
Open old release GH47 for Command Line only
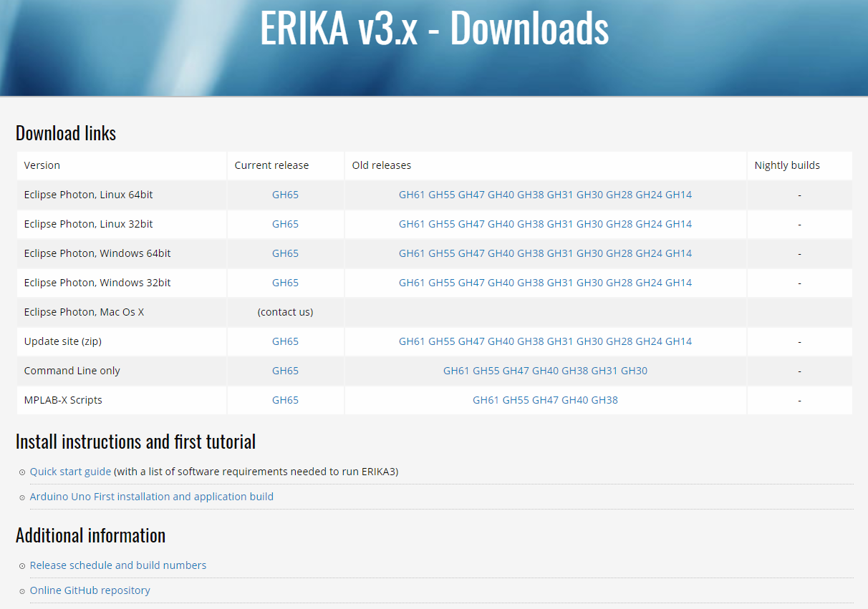516,371
